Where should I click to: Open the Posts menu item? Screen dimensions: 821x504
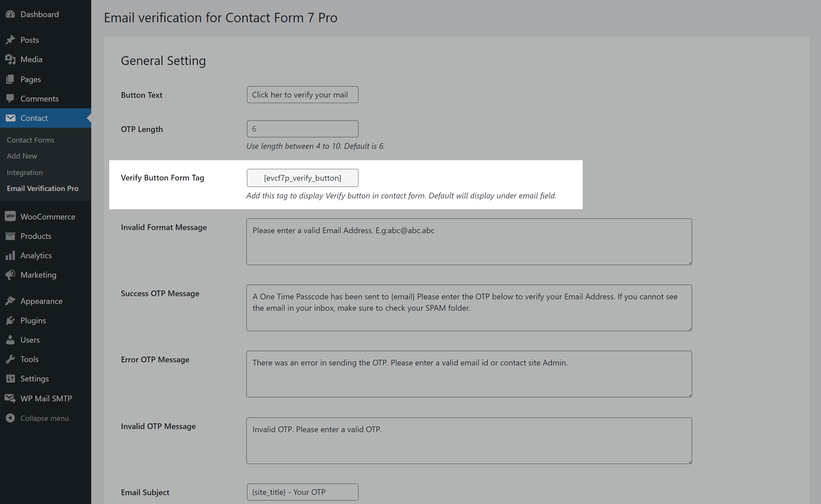click(30, 40)
